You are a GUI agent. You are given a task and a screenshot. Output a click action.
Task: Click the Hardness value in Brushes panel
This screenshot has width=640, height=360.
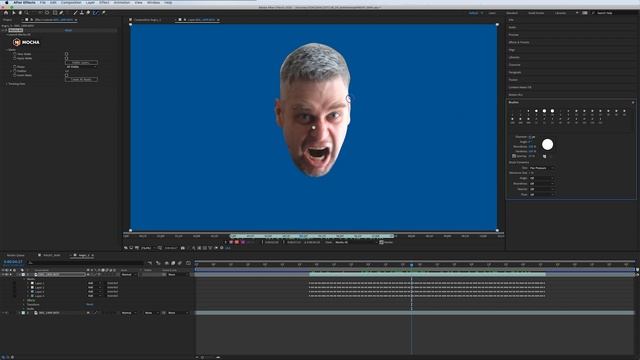tap(532, 151)
